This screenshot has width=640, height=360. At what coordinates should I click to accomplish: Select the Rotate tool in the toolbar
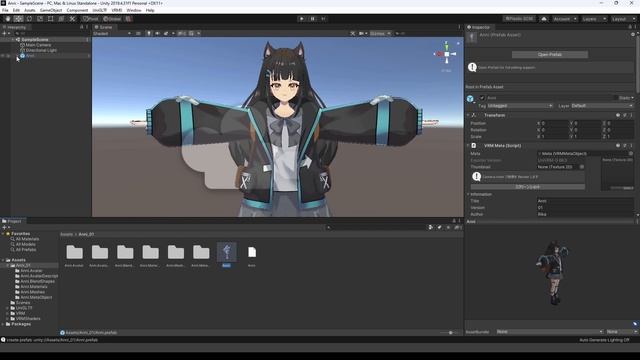point(29,19)
